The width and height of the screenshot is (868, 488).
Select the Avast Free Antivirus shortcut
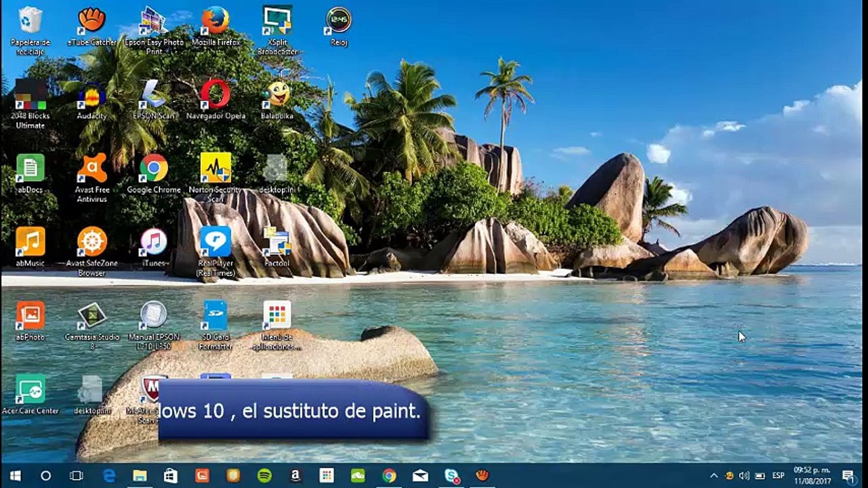(92, 178)
